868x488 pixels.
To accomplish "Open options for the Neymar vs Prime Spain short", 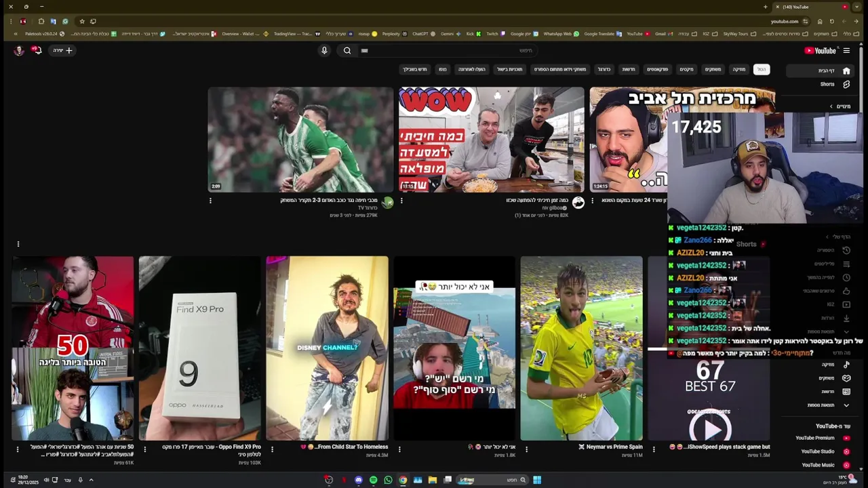I will point(526,449).
